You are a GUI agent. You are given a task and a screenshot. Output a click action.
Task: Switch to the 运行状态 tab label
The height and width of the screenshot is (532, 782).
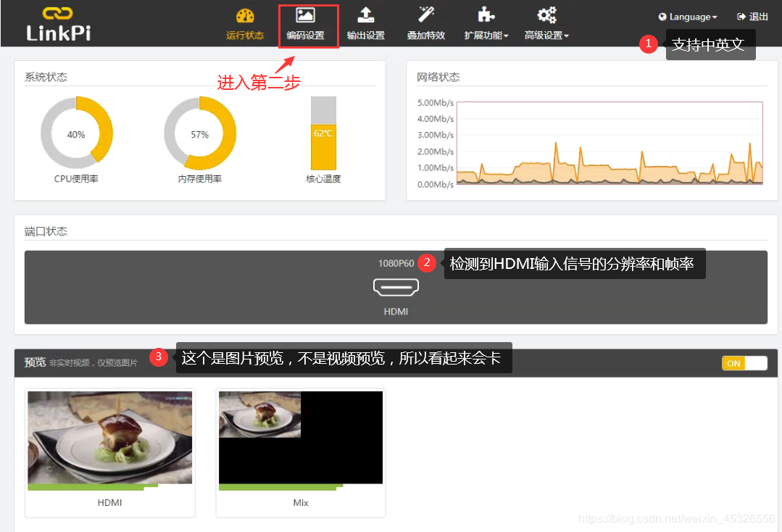(245, 36)
